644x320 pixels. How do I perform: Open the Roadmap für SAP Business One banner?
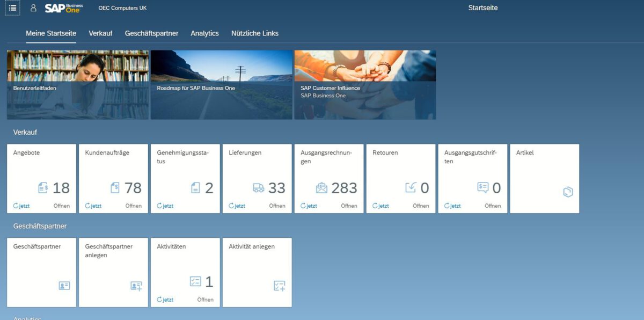point(221,84)
